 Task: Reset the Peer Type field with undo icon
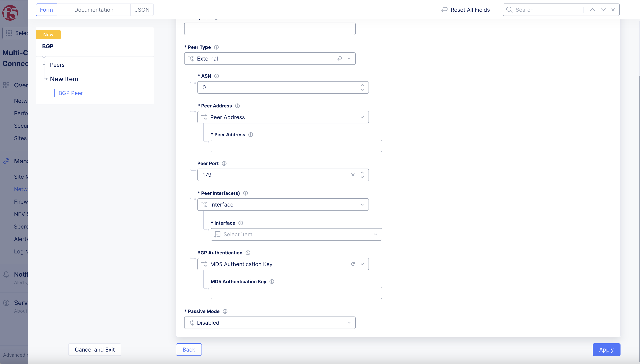339,59
